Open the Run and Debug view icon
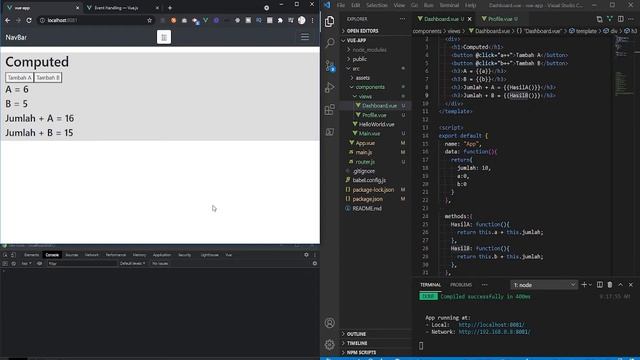Screen dimensions: 640x360 329,87
